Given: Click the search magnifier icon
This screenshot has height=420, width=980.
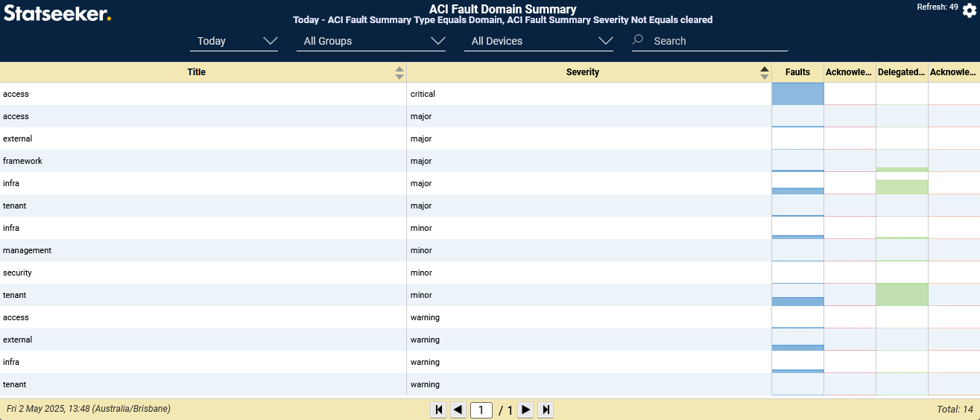Looking at the screenshot, I should click(x=638, y=40).
